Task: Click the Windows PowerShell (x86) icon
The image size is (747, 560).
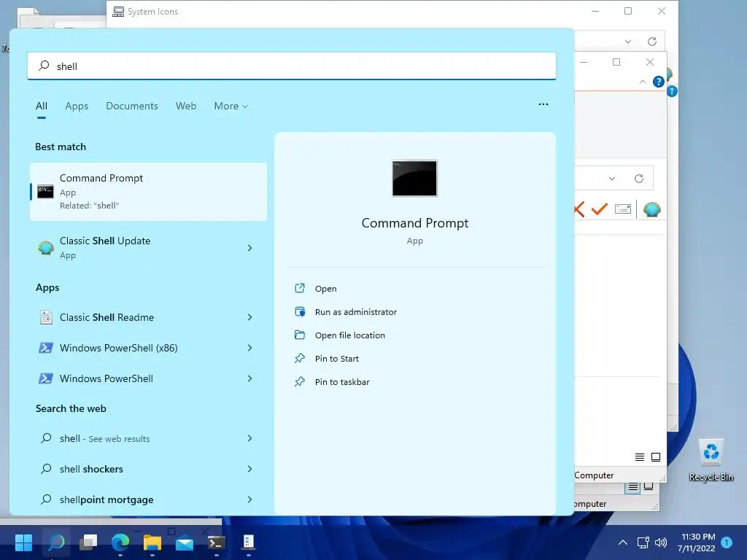Action: [x=46, y=348]
